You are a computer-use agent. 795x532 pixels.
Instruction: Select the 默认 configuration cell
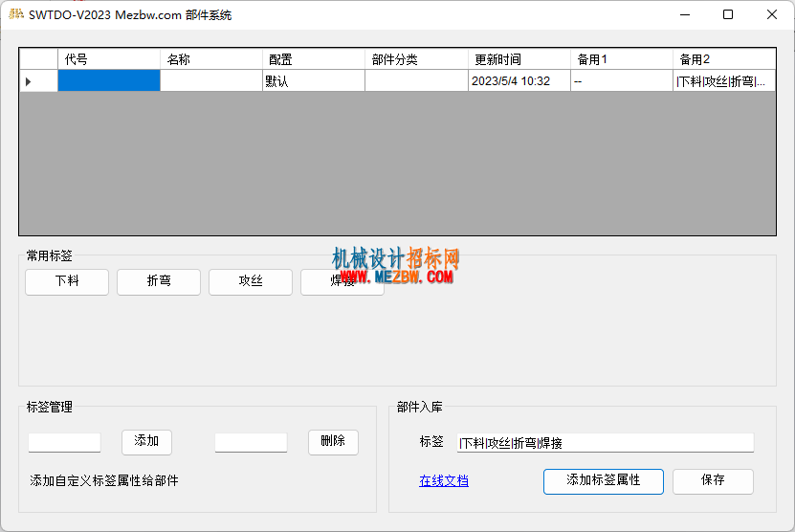314,81
